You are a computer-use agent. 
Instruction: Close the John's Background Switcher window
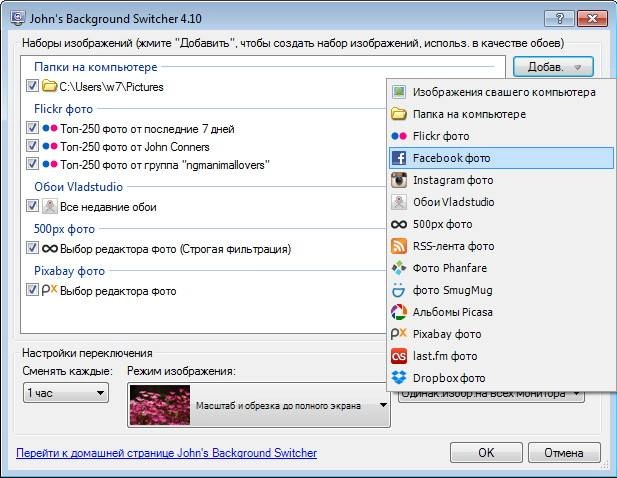coord(592,18)
